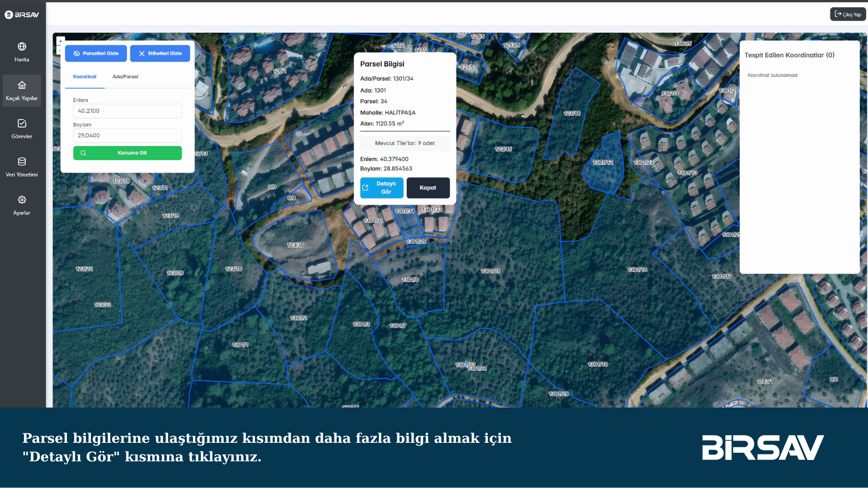Click the Enlem input field
Screen dimensions: 868x488
pos(127,111)
